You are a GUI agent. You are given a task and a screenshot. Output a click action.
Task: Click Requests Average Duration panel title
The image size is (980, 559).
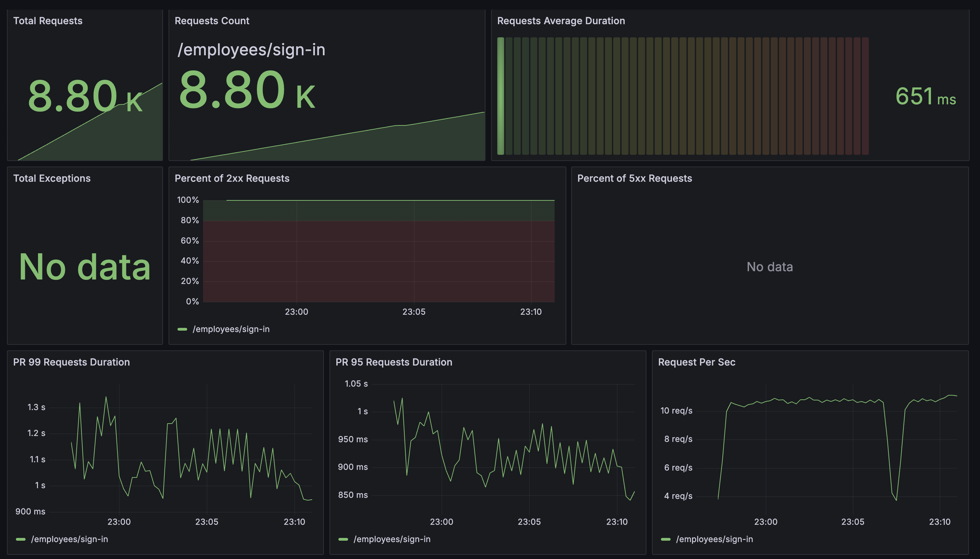(x=560, y=21)
